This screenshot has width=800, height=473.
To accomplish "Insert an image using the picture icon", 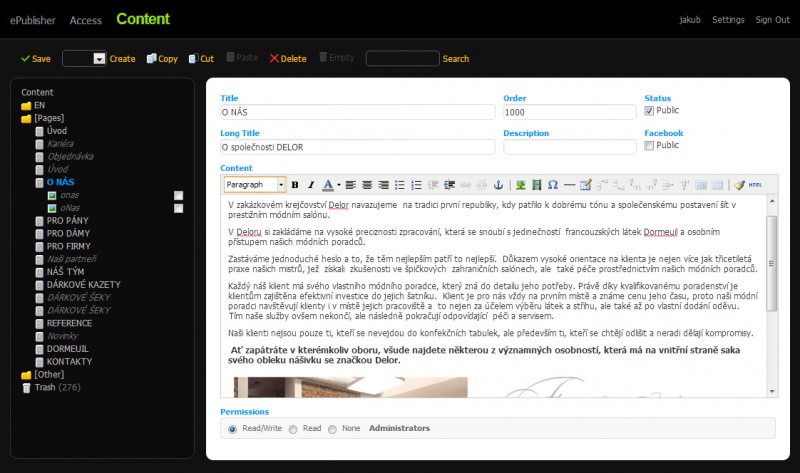I will tap(521, 185).
